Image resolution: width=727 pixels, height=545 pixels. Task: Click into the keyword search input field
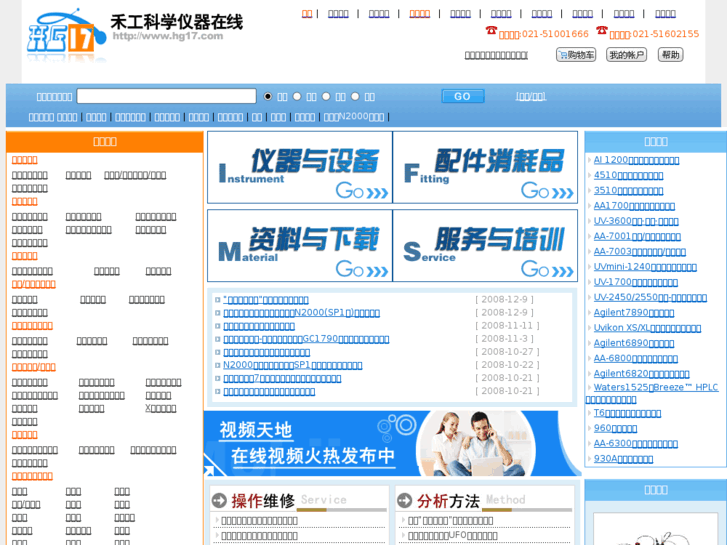point(166,96)
